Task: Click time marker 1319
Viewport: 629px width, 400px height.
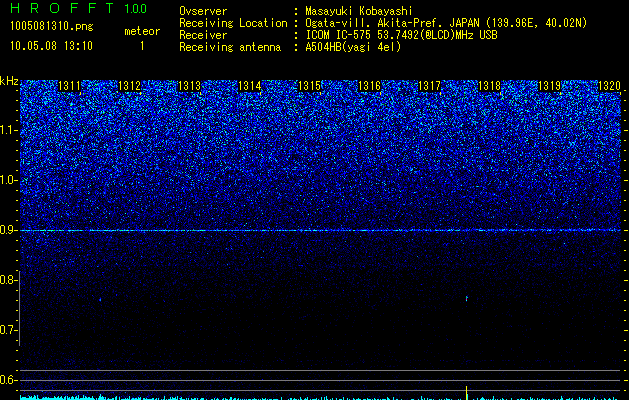Action: coord(549,86)
